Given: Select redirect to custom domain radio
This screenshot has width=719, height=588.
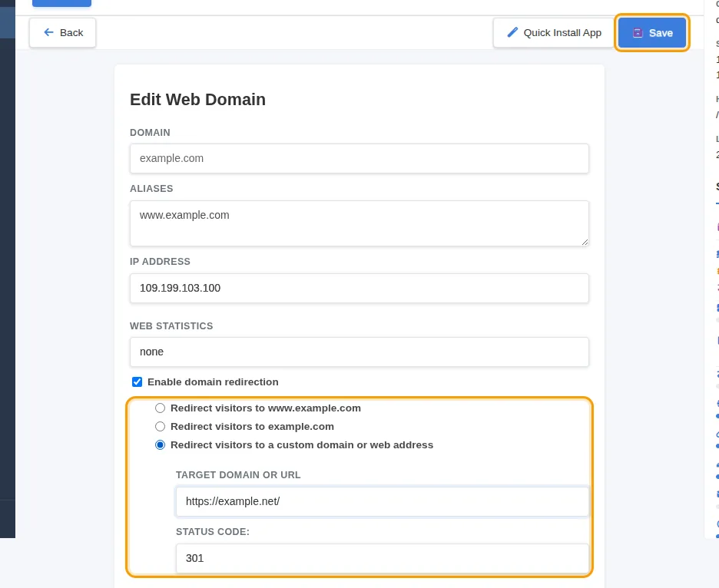Looking at the screenshot, I should (160, 445).
